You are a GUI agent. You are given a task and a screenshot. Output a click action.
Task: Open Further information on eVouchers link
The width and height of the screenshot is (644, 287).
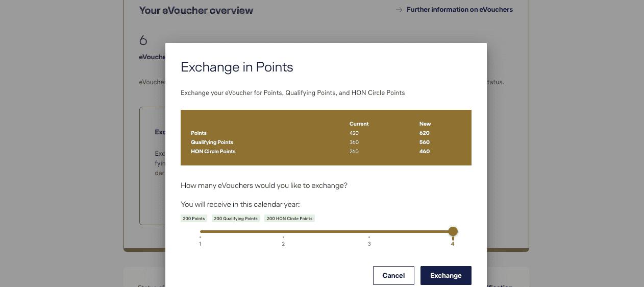459,10
